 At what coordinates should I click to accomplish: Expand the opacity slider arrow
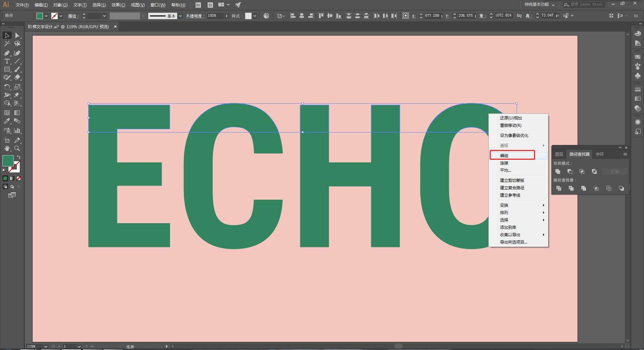pyautogui.click(x=227, y=16)
